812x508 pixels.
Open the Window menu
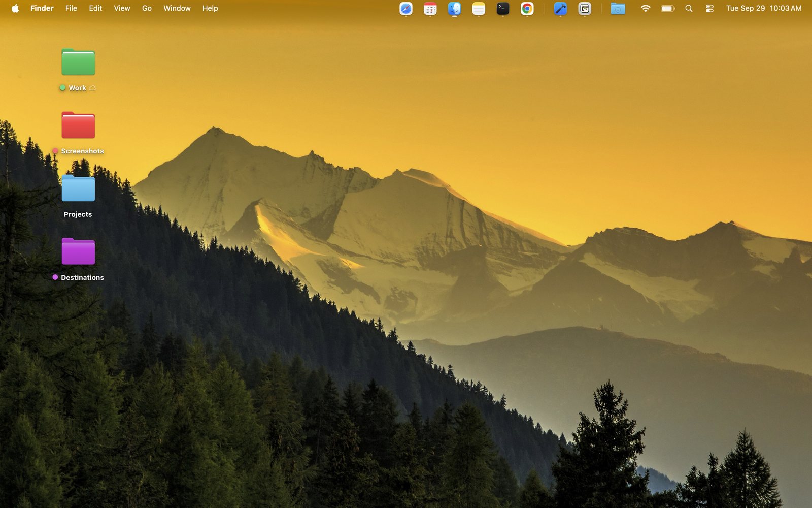177,8
